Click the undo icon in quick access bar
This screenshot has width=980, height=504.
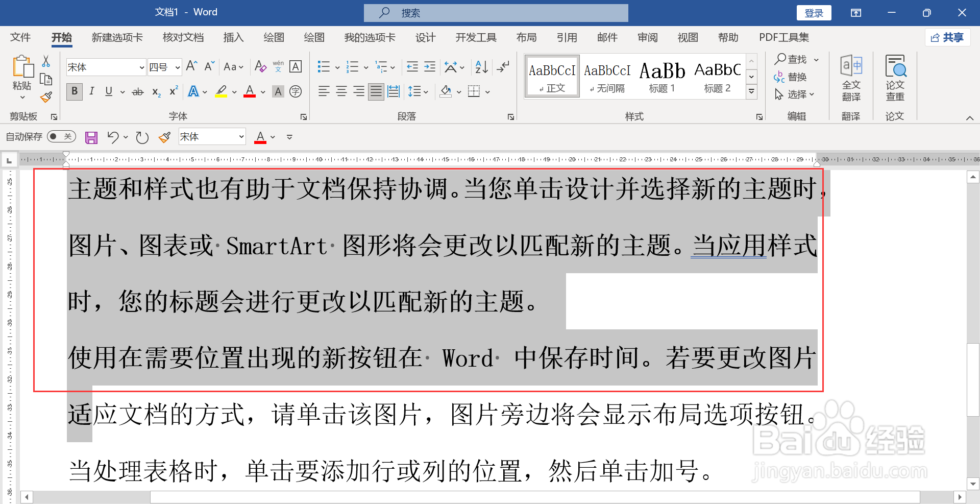[113, 137]
